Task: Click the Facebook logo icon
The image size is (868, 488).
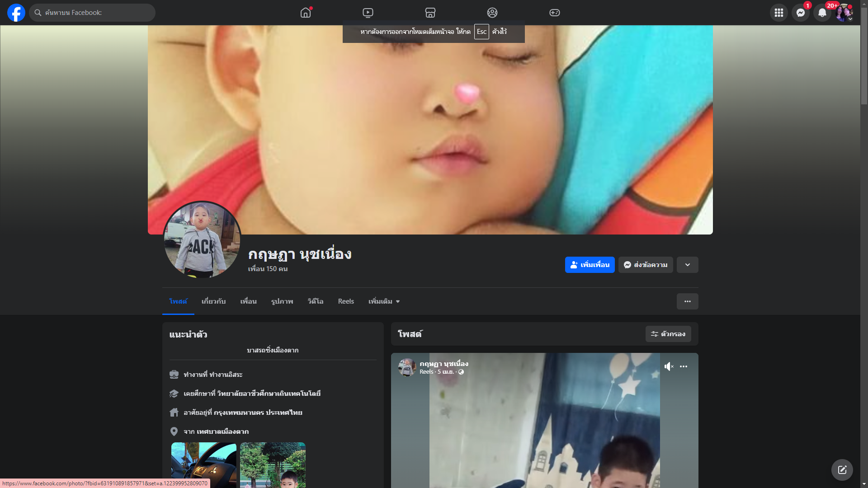Action: (x=16, y=13)
